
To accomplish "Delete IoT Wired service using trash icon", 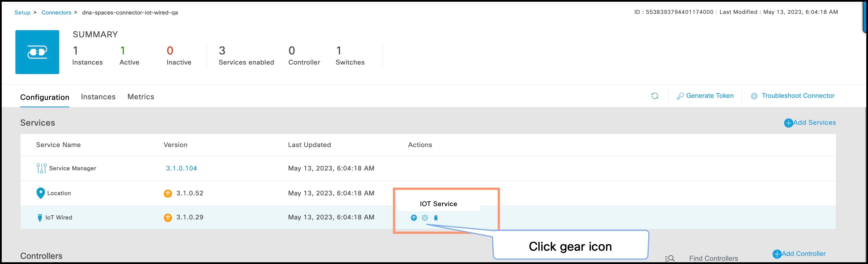I will coord(436,218).
